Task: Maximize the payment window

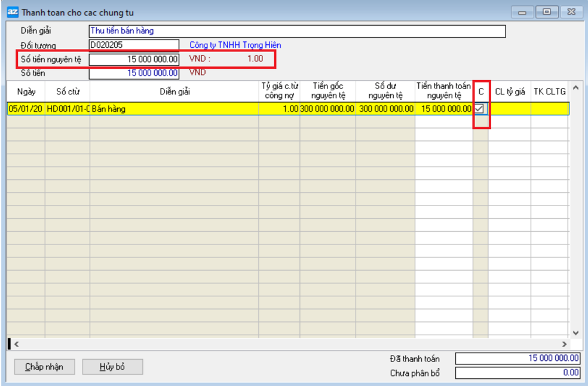Action: click(546, 12)
